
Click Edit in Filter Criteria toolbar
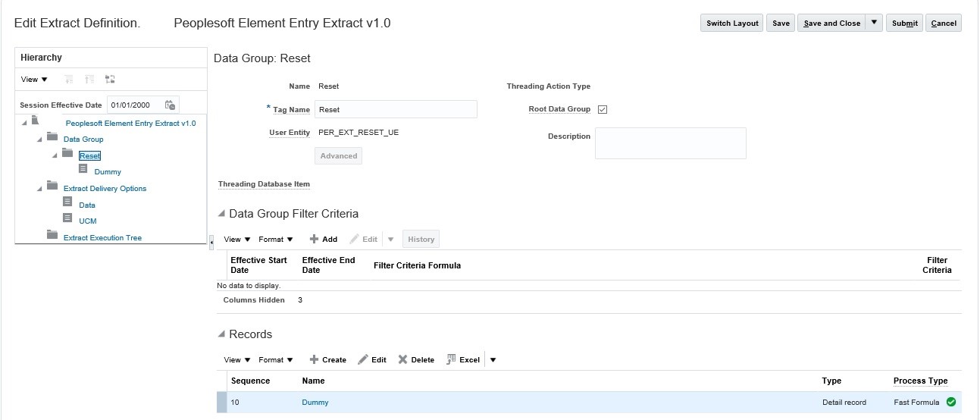click(363, 240)
